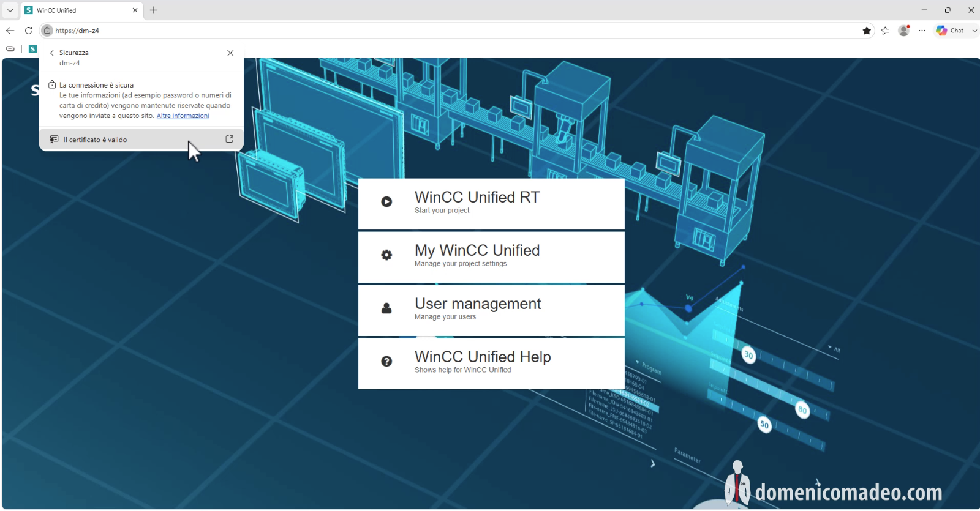
Task: Open Copilot Chat button
Action: (x=950, y=31)
